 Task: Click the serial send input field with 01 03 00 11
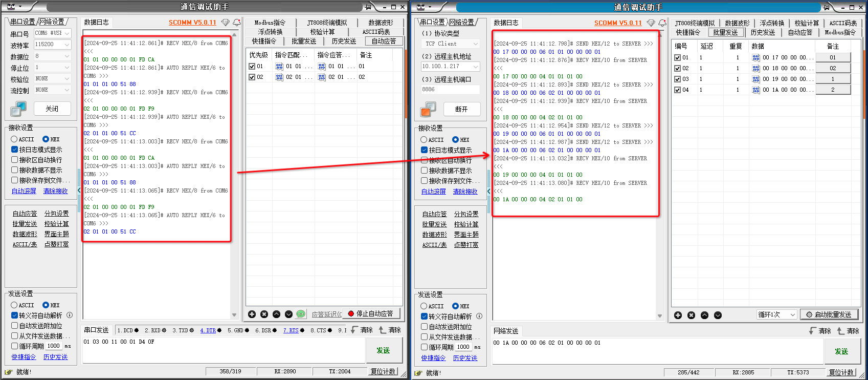coord(223,349)
